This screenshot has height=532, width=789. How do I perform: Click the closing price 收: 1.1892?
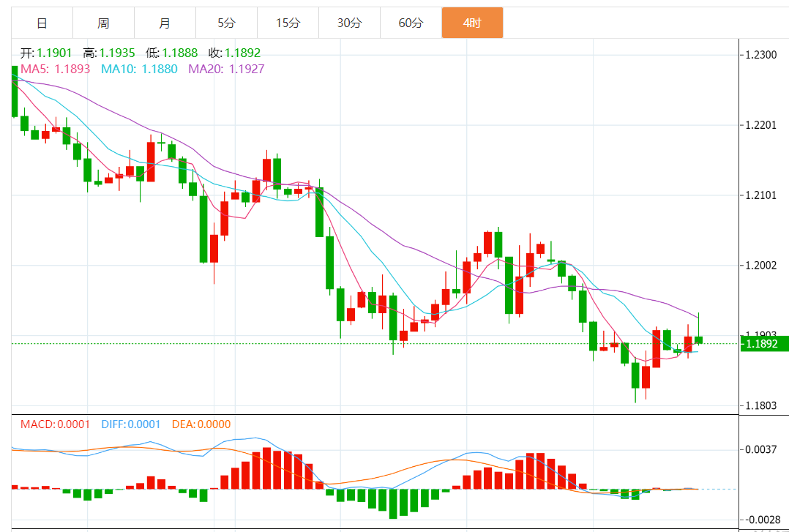tap(234, 53)
